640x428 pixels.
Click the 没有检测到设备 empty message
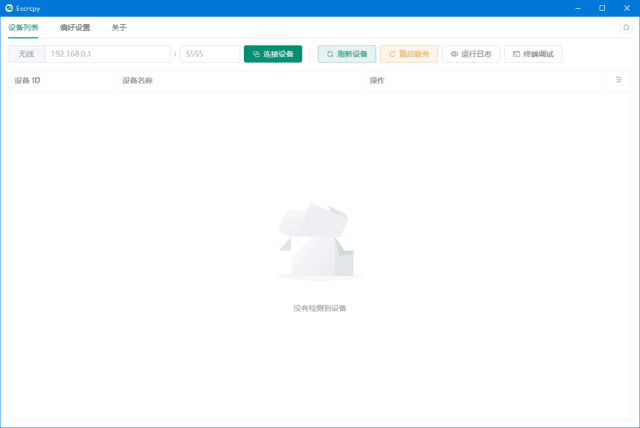[319, 308]
